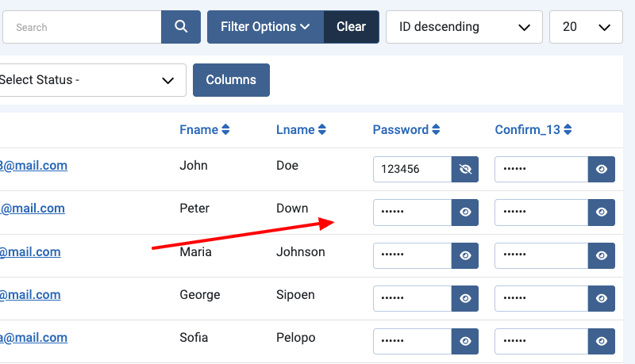
Task: Reveal Sofia Pelopo's password
Action: (x=465, y=341)
